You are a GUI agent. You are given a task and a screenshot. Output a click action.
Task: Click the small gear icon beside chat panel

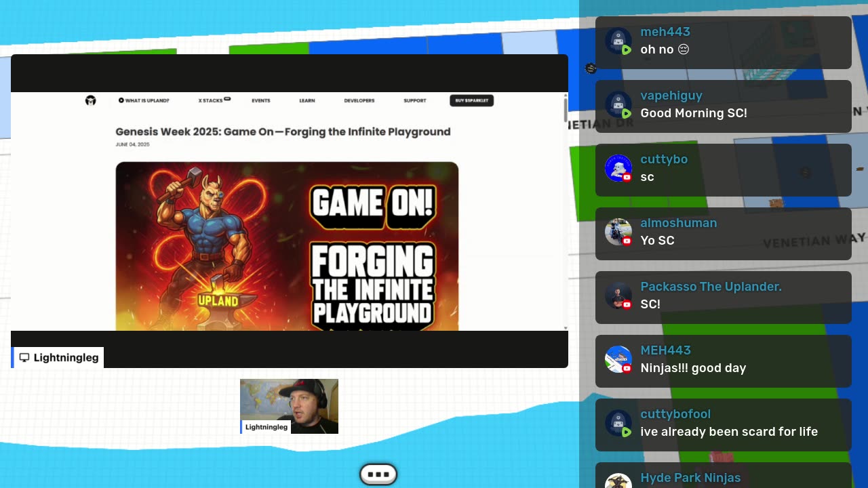point(591,68)
